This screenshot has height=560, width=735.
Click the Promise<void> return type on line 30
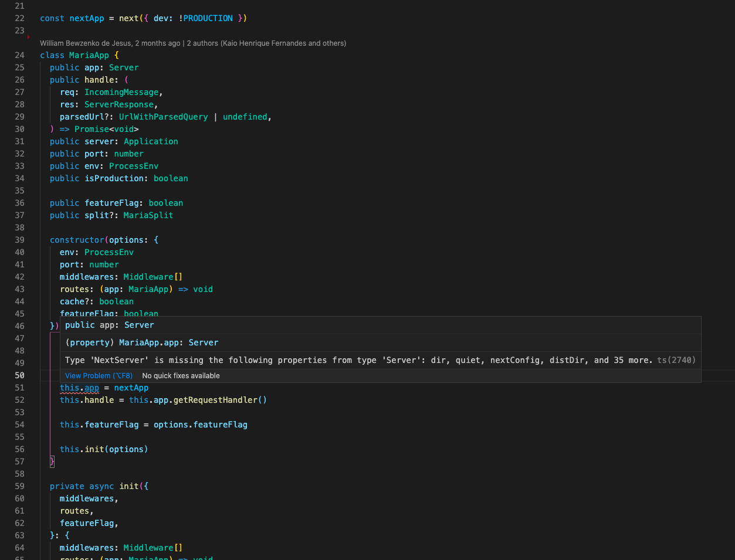[106, 129]
